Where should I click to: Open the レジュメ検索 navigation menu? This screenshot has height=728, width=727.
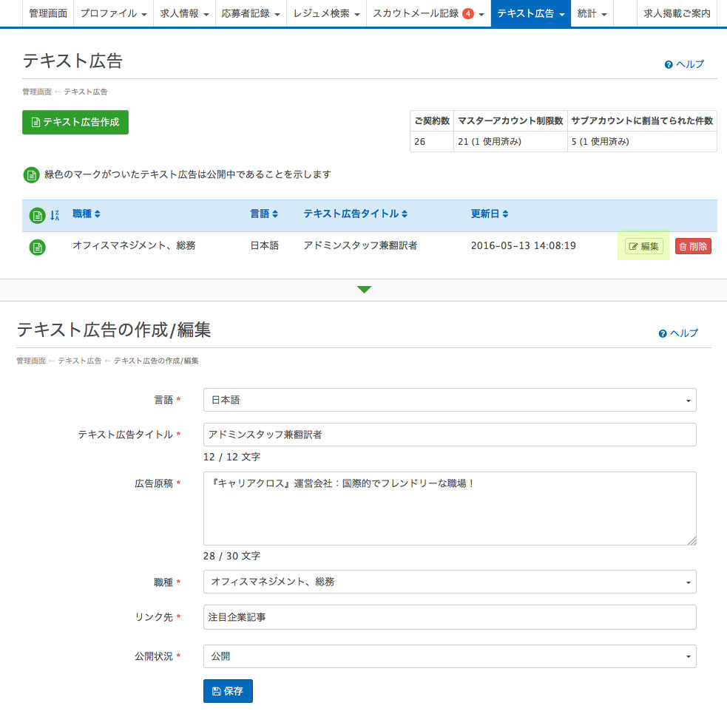[x=326, y=13]
